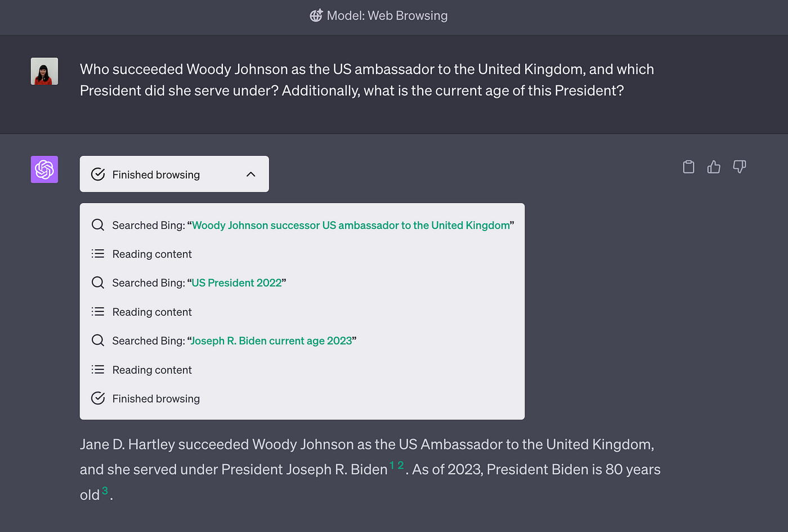Click the magnifier icon beside Woody Johnson search

coord(98,225)
